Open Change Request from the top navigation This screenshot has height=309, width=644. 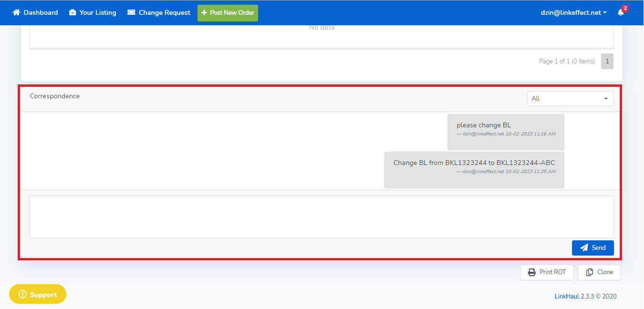tap(164, 13)
